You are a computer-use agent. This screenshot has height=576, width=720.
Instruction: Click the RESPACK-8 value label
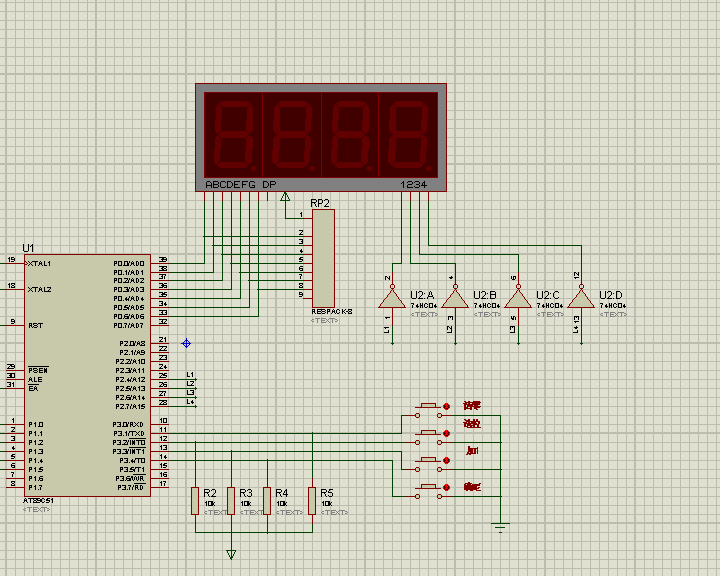[x=332, y=311]
